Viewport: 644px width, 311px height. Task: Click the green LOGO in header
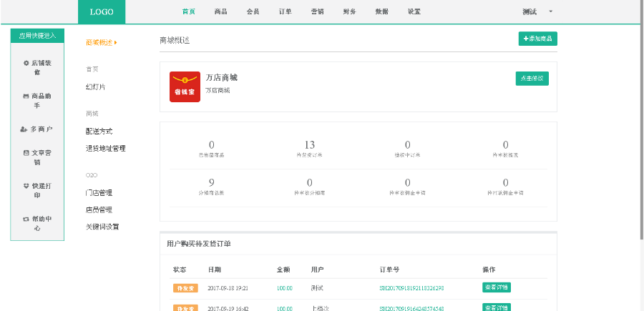point(101,12)
